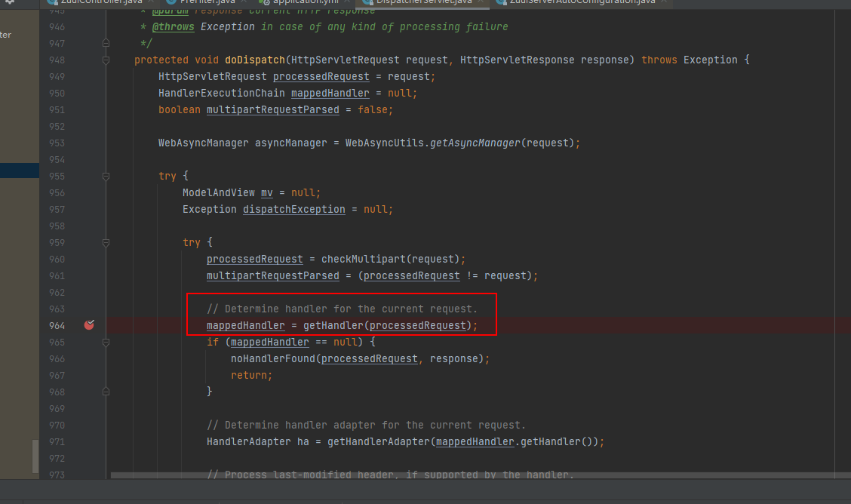Click line number 971 in gutter
Screen dimensions: 851x504
click(57, 442)
